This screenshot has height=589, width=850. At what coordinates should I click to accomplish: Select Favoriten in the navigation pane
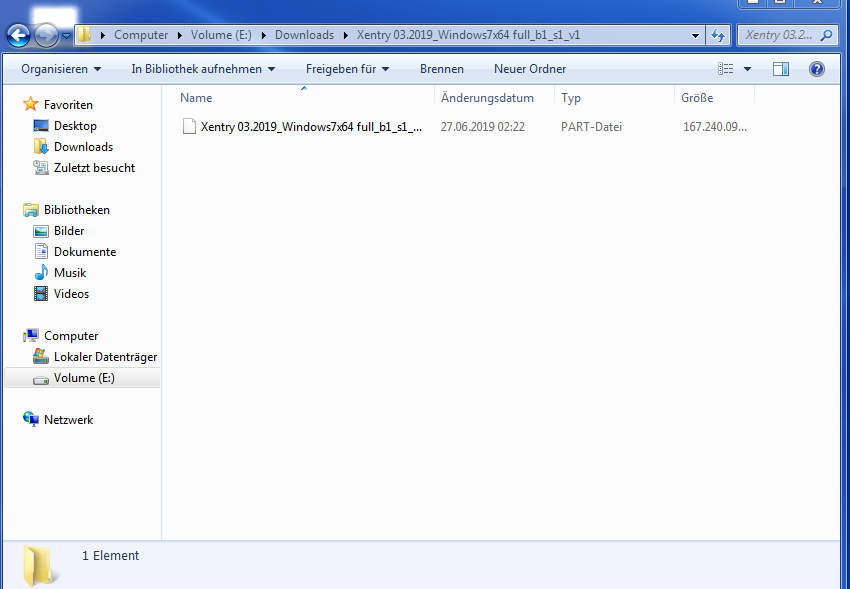(68, 105)
